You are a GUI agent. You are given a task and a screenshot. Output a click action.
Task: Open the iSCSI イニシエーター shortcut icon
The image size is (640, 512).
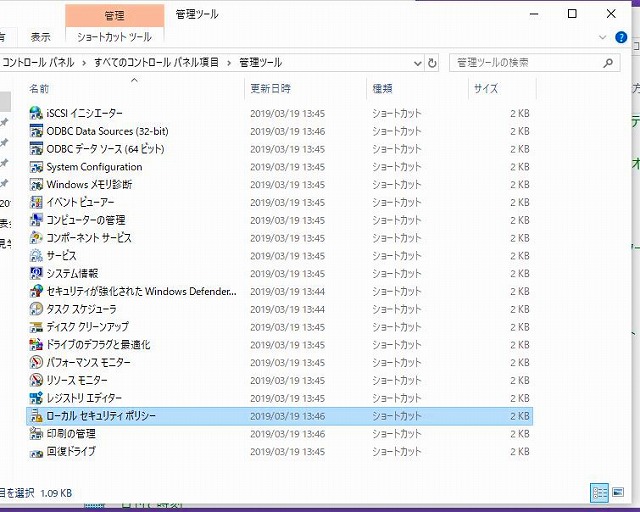pos(36,113)
